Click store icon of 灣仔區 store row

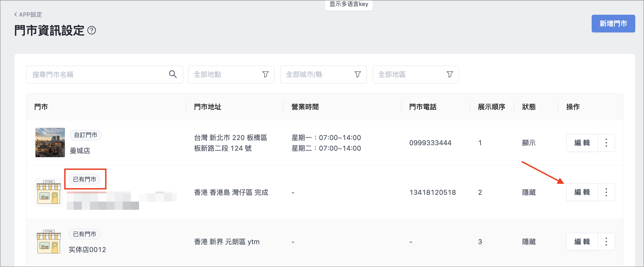(49, 192)
